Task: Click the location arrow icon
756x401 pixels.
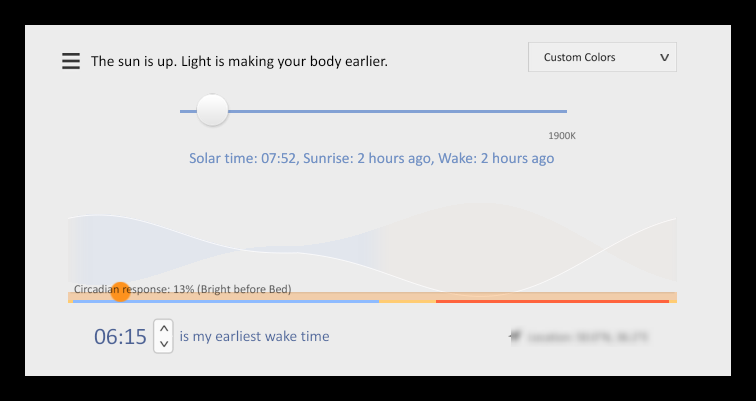Action: click(516, 337)
